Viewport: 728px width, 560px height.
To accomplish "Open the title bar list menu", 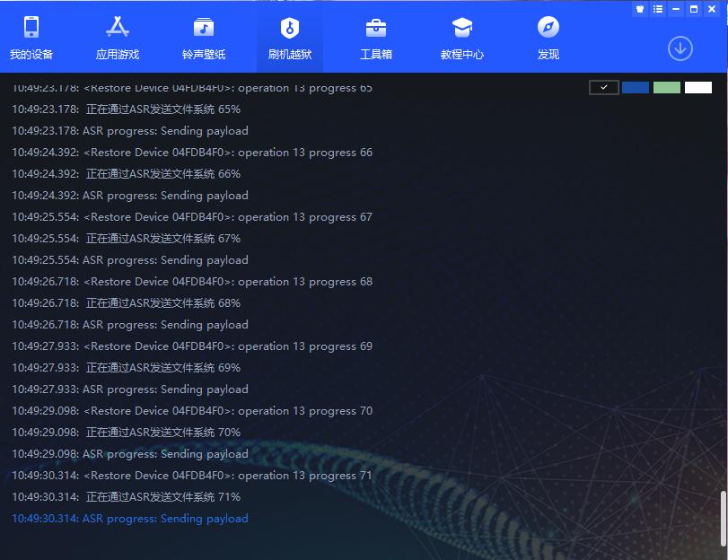I will point(658,9).
